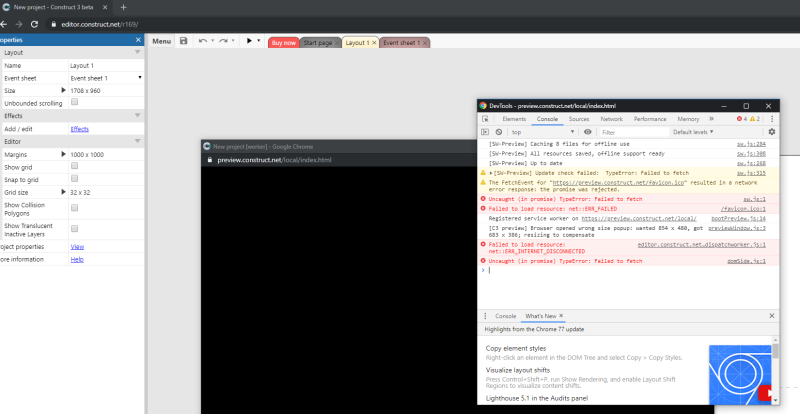Save project with floppy disk icon
This screenshot has height=414, width=800.
pyautogui.click(x=184, y=41)
